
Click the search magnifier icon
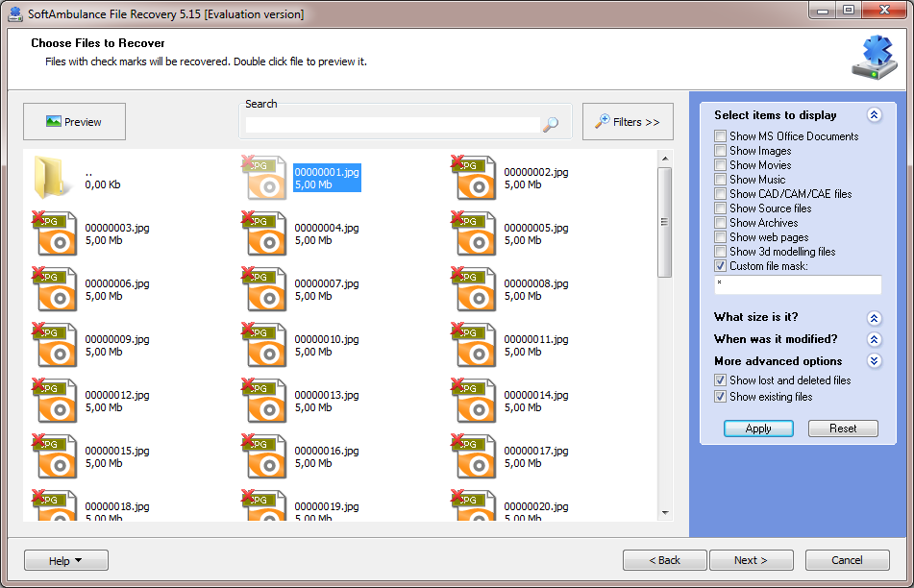[x=551, y=124]
